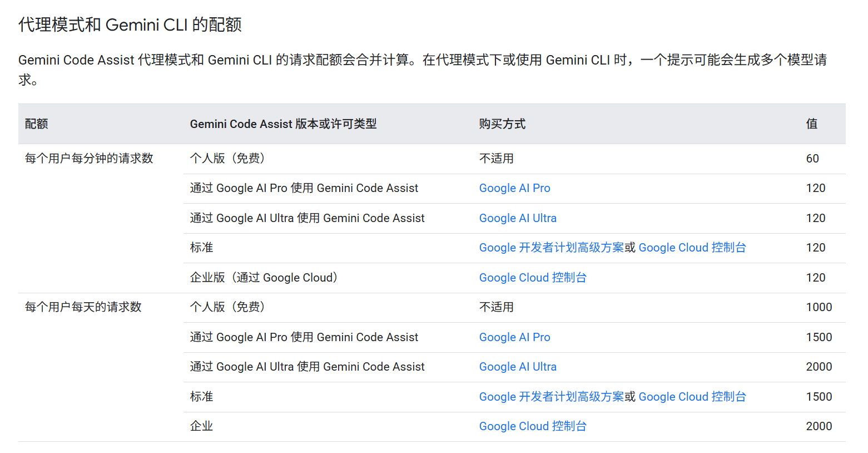Click the 标准 cell under per-minute quota

[x=201, y=248]
